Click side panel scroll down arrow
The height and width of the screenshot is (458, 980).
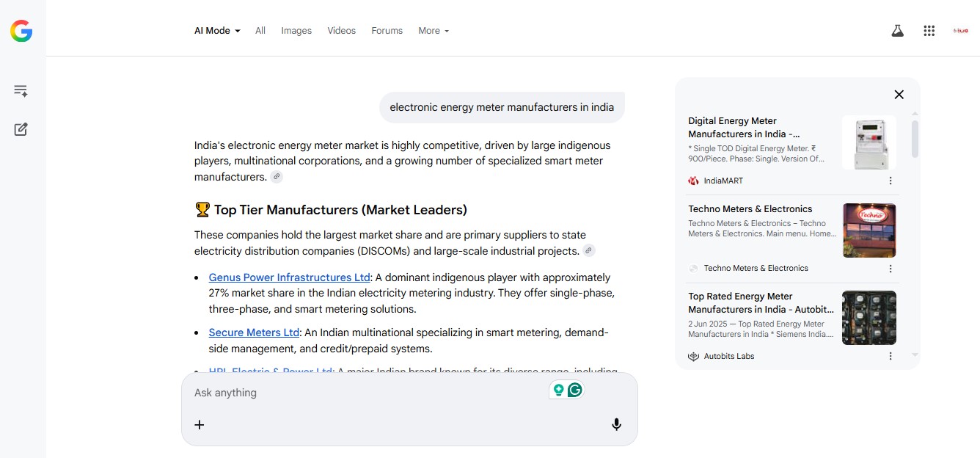pyautogui.click(x=915, y=355)
